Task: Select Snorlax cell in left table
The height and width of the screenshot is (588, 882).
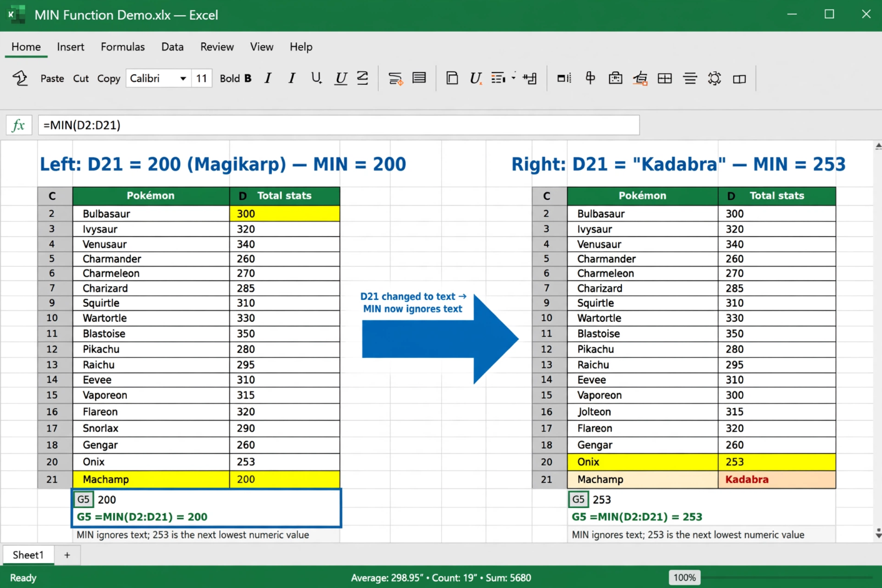Action: pos(151,428)
